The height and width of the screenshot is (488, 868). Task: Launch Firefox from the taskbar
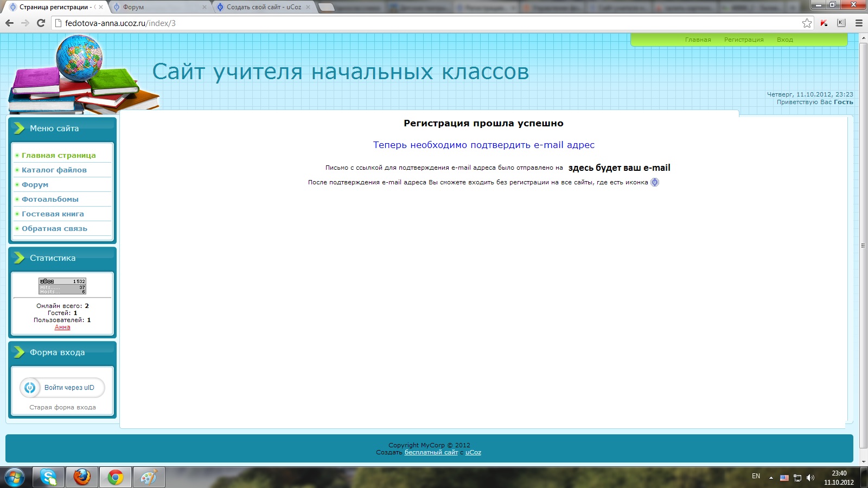click(82, 477)
